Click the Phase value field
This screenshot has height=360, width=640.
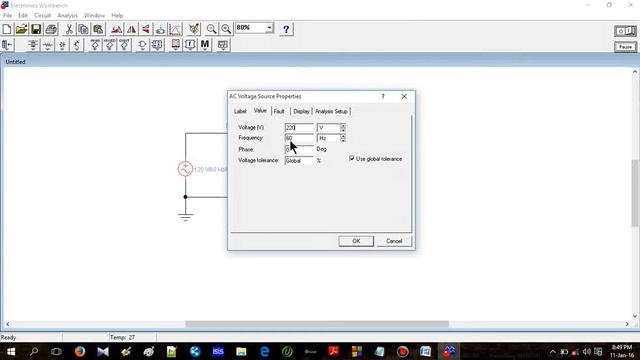[x=299, y=149]
